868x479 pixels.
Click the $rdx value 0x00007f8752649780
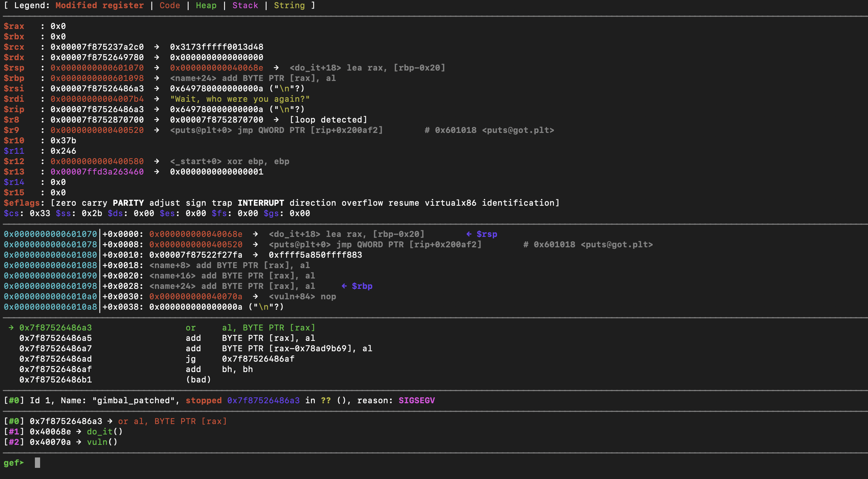pyautogui.click(x=97, y=58)
